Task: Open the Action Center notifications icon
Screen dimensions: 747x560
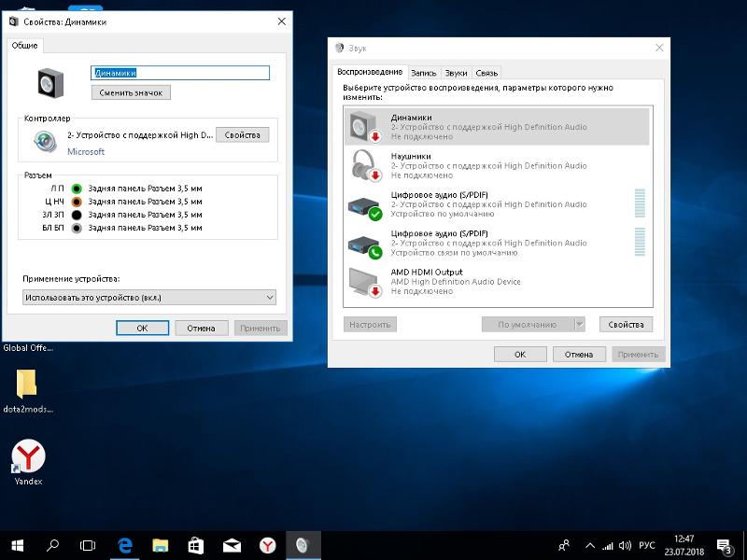Action: point(725,546)
